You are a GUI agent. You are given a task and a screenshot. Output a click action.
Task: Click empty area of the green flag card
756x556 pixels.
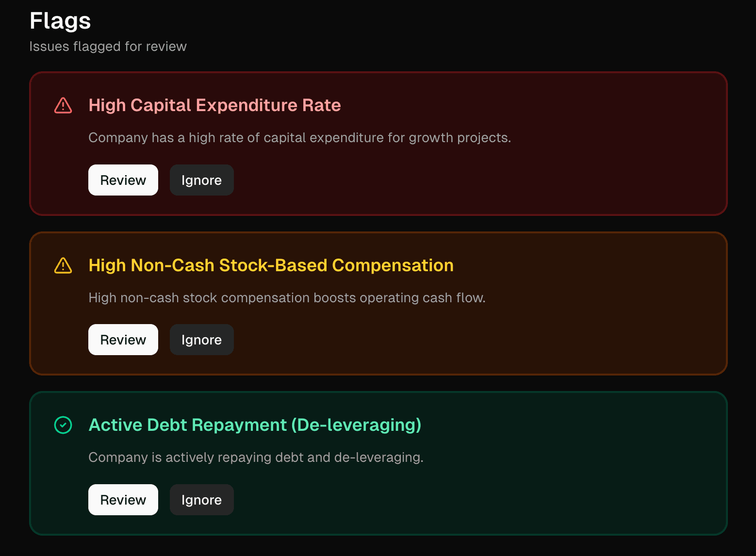485,500
